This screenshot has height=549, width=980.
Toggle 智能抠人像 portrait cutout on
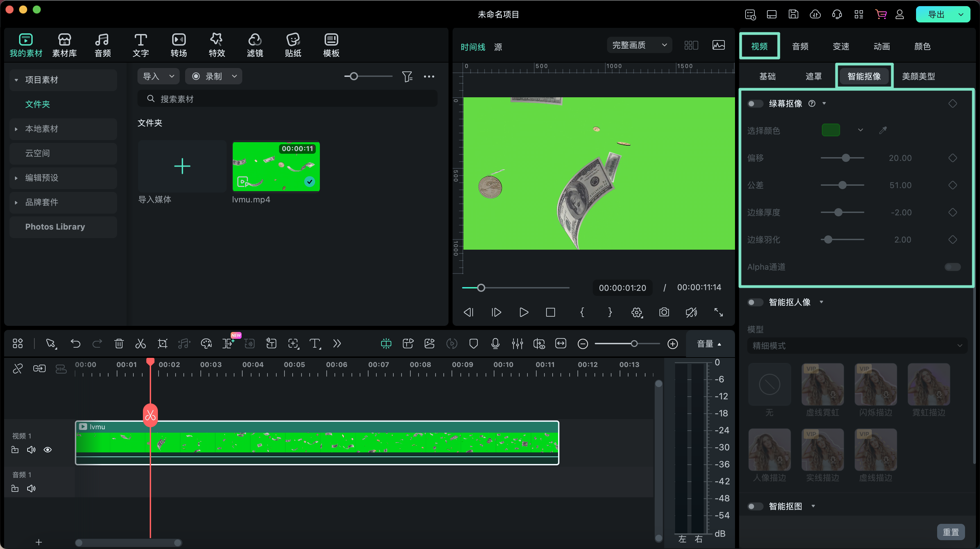755,302
